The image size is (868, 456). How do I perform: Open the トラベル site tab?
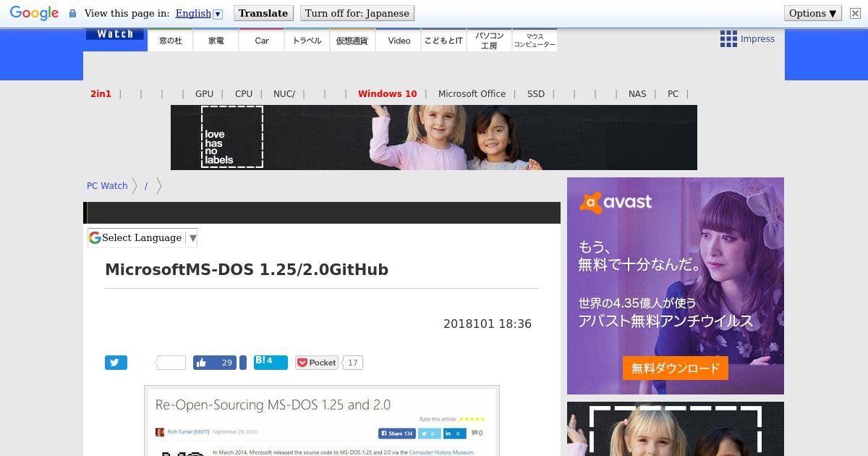point(307,41)
